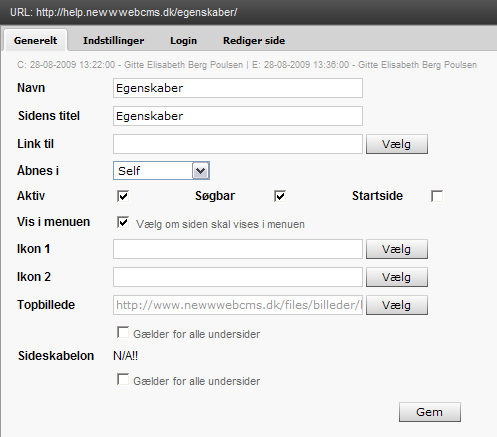This screenshot has width=497, height=437.
Task: Click the Link til input field
Action: 238,144
